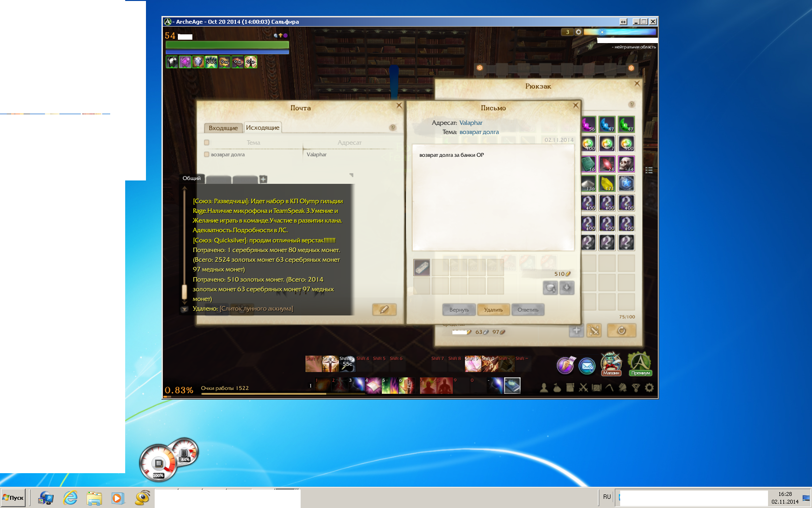Click the RU language indicator in taskbar
Viewport: 812px width, 508px height.
pos(607,497)
